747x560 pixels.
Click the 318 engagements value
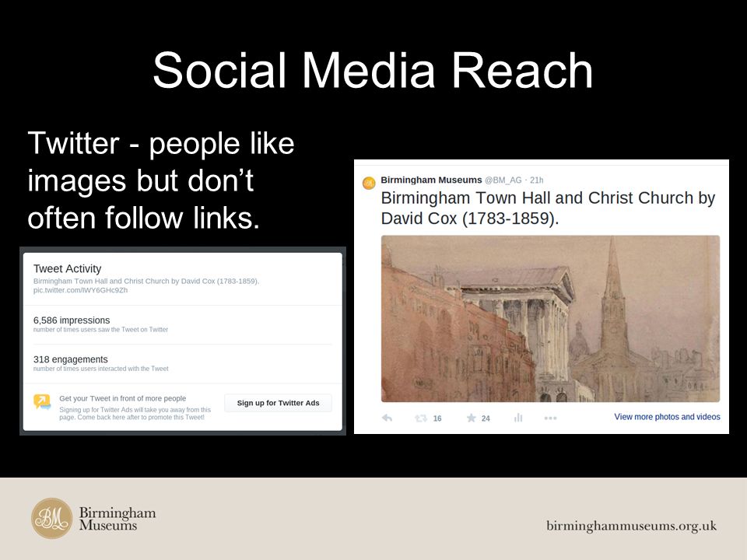click(71, 359)
